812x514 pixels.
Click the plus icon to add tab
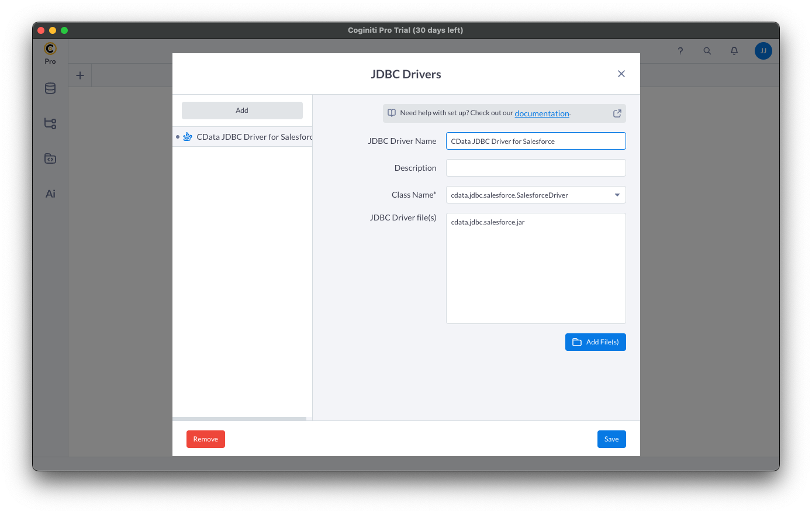[x=80, y=75]
